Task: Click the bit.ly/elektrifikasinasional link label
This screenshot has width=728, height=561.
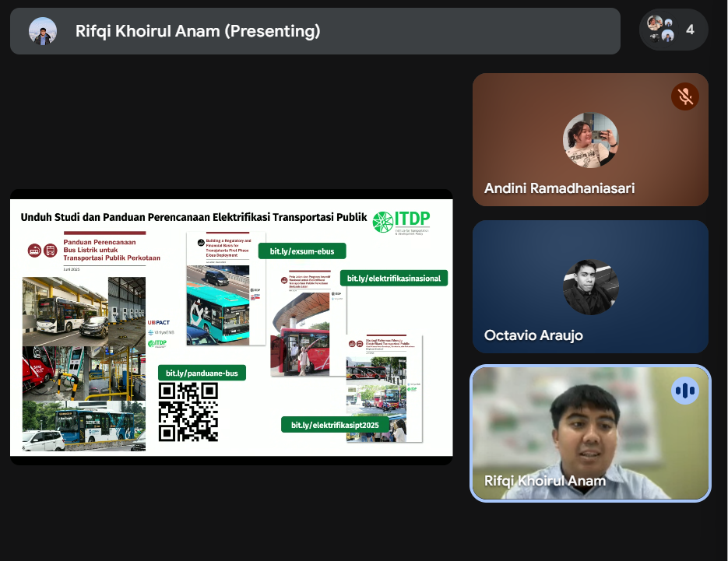Action: click(x=393, y=278)
